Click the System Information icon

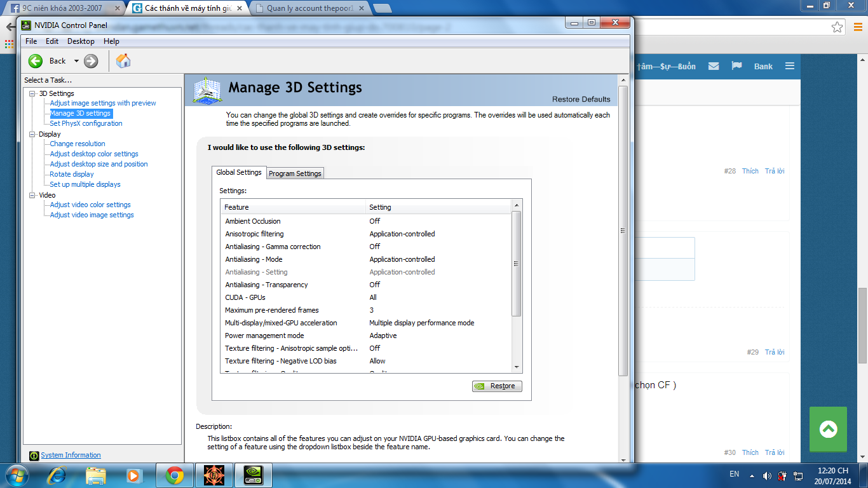[x=34, y=455]
